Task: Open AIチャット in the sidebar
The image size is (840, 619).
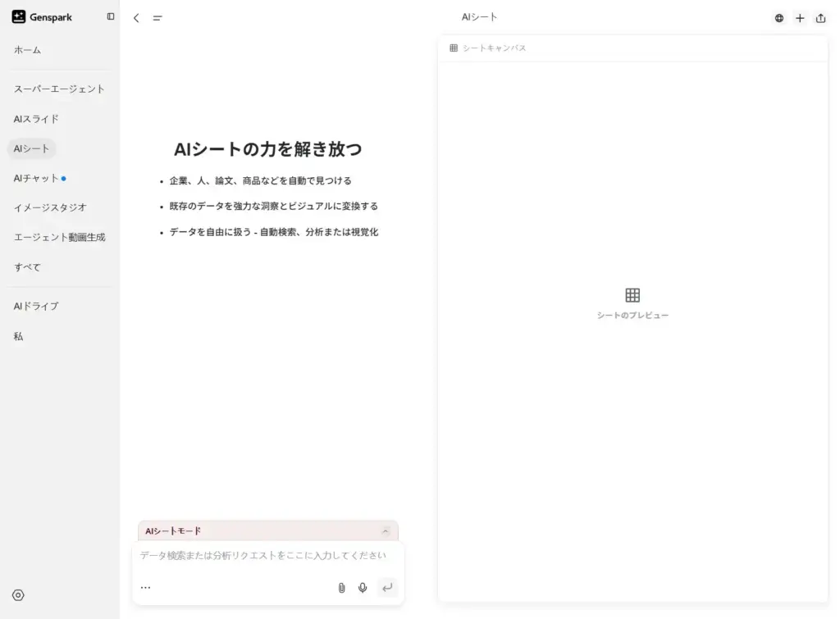Action: pyautogui.click(x=36, y=178)
